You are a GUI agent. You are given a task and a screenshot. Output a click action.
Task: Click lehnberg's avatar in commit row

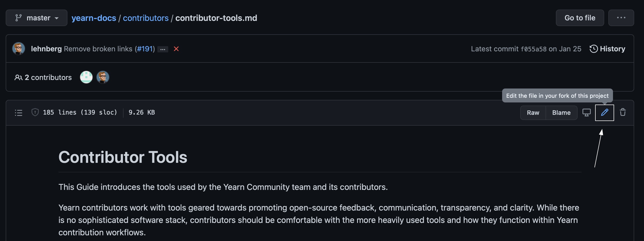coord(19,49)
